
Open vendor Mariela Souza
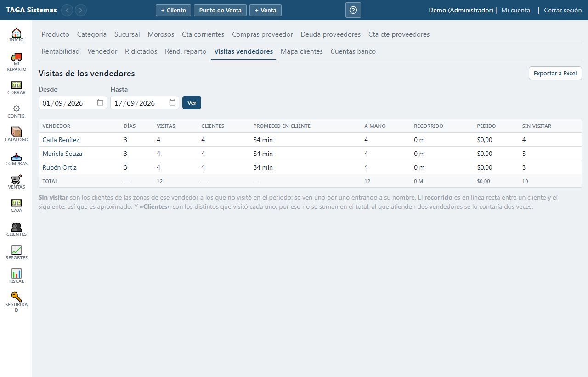62,154
